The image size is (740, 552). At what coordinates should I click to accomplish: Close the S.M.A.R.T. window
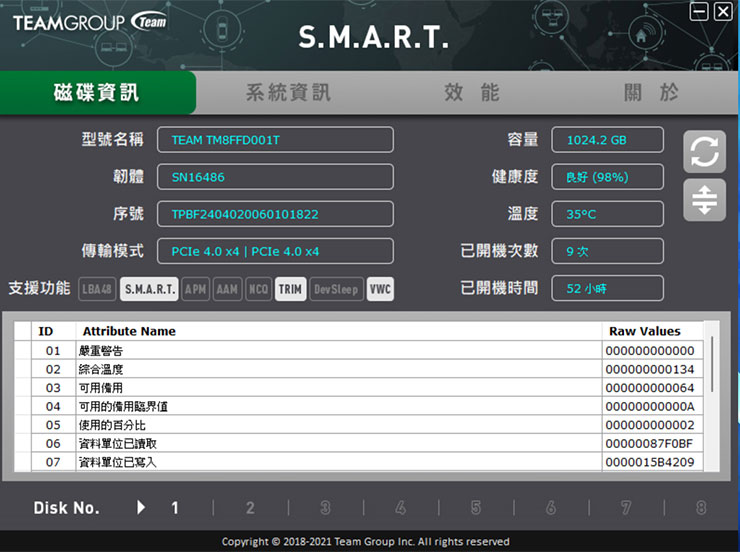pos(723,11)
